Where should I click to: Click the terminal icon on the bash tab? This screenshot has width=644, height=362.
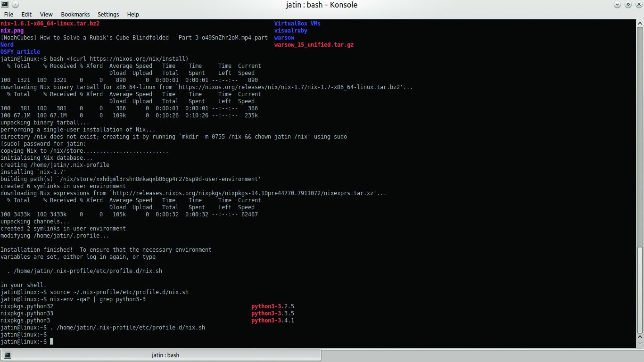click(x=7, y=355)
